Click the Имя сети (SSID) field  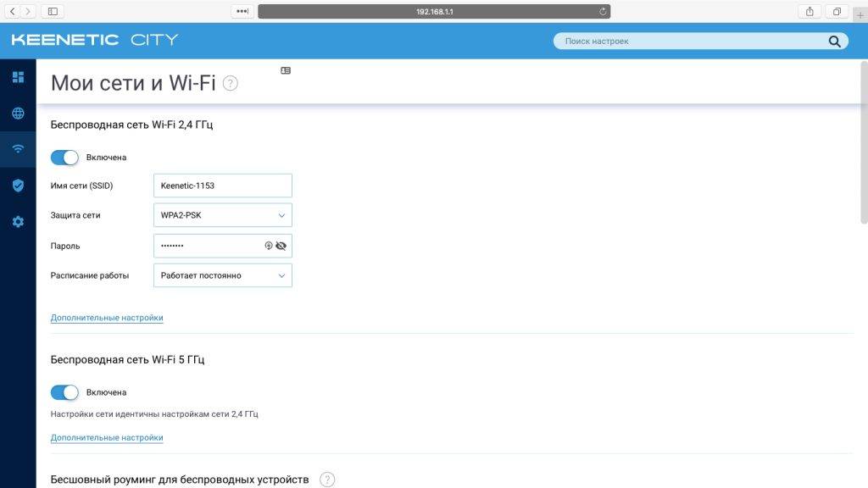click(x=223, y=186)
